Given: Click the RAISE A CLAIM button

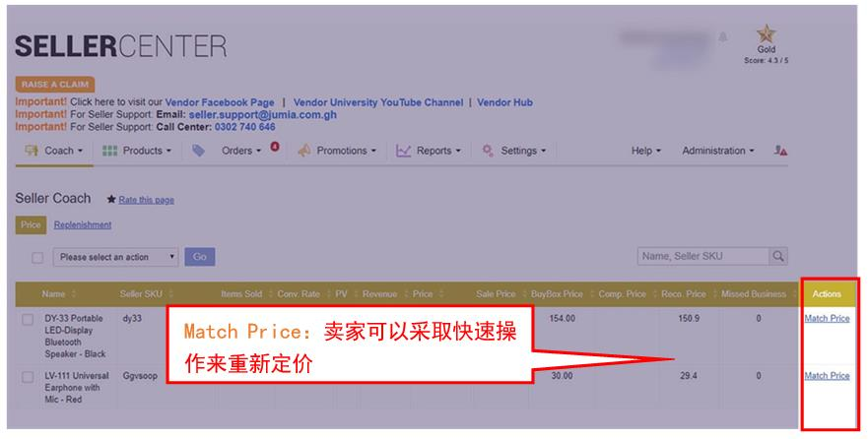Looking at the screenshot, I should tap(55, 84).
